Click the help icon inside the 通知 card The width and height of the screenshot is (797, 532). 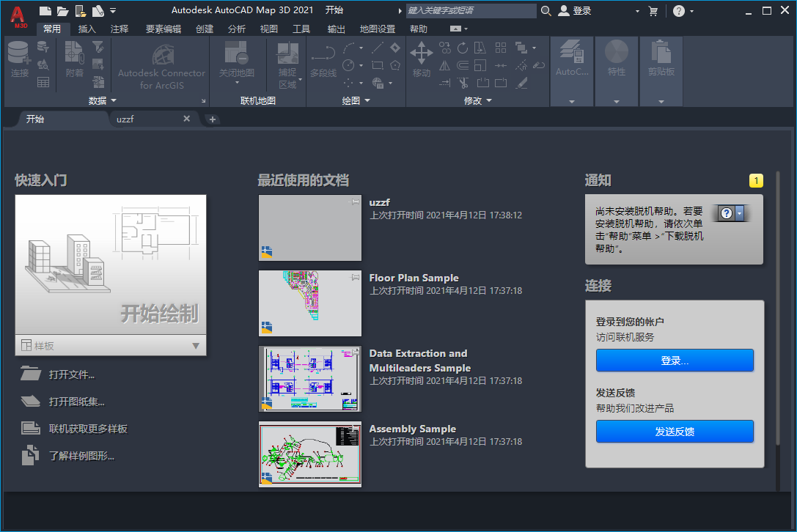pos(727,213)
